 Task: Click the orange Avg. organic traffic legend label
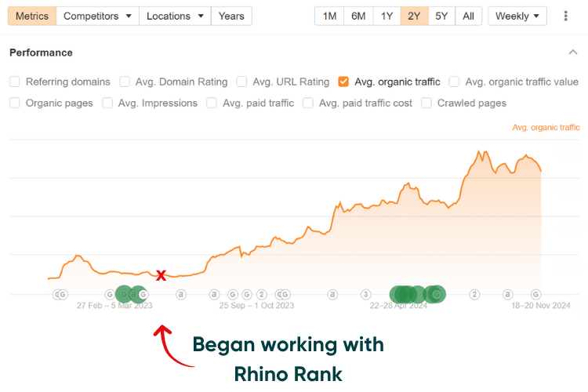coord(546,128)
